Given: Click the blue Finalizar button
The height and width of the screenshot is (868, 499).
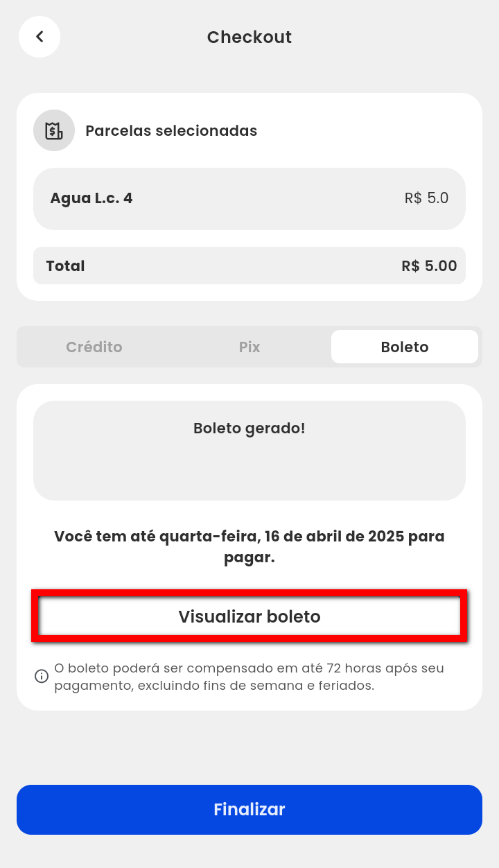Looking at the screenshot, I should click(x=249, y=810).
